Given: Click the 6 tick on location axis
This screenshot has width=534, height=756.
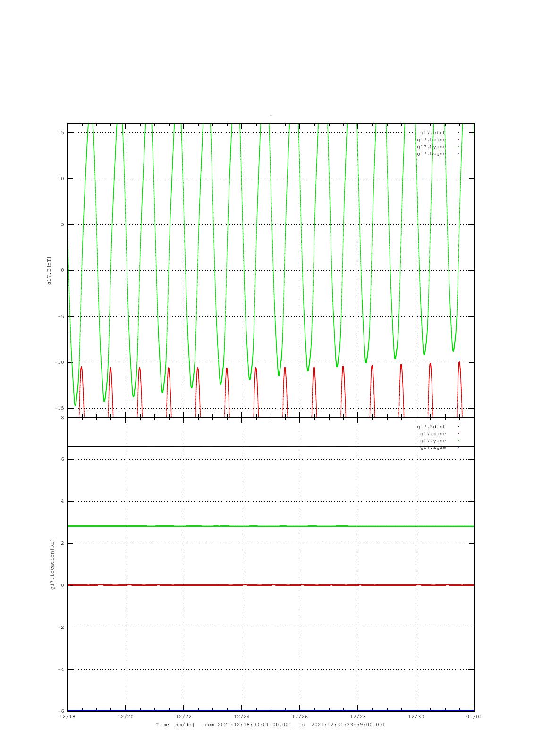Looking at the screenshot, I should 62,459.
